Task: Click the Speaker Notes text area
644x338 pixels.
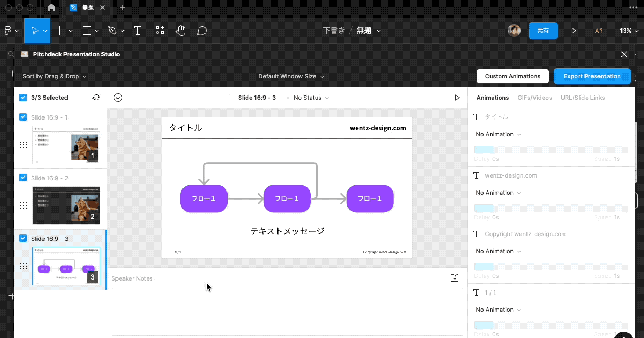Action: pos(287,311)
